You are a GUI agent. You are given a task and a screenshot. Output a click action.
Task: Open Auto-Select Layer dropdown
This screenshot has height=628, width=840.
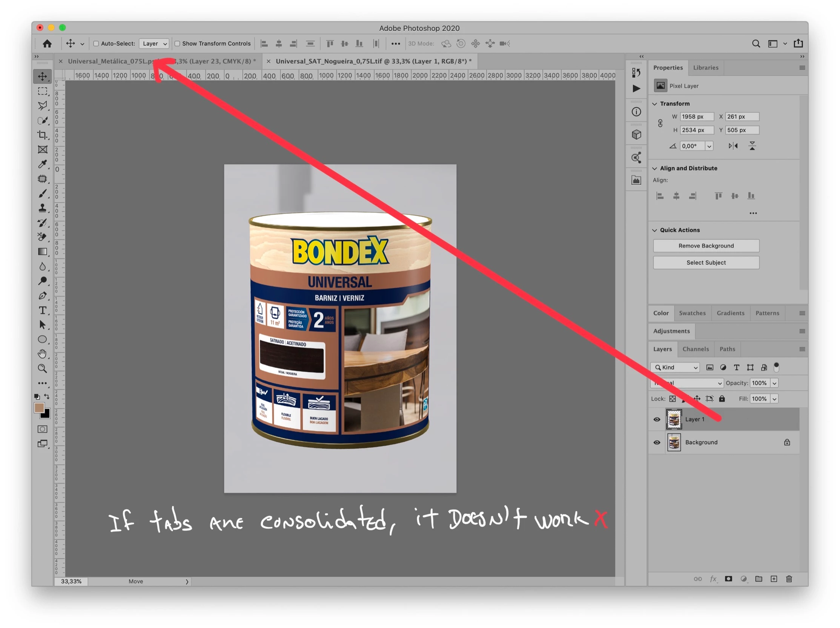pyautogui.click(x=154, y=44)
